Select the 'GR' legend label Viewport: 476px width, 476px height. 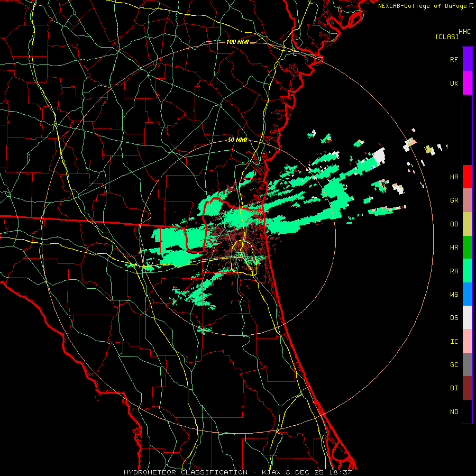pos(454,200)
